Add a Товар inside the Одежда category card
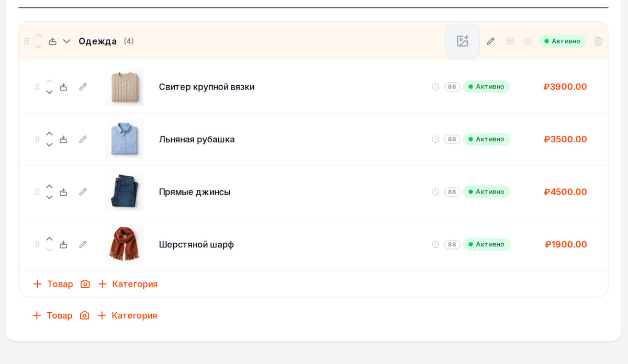The width and height of the screenshot is (628, 364). click(53, 284)
